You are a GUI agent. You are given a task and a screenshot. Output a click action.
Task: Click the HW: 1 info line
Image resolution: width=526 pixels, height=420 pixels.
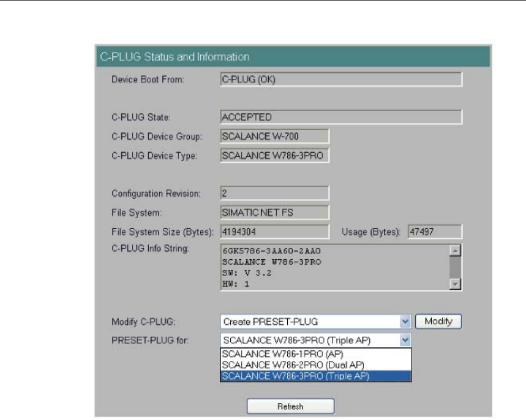tap(236, 284)
